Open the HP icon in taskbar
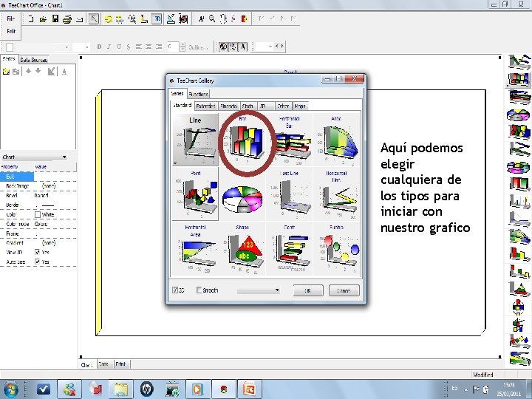Viewport: 532px width, 399px height. click(146, 389)
